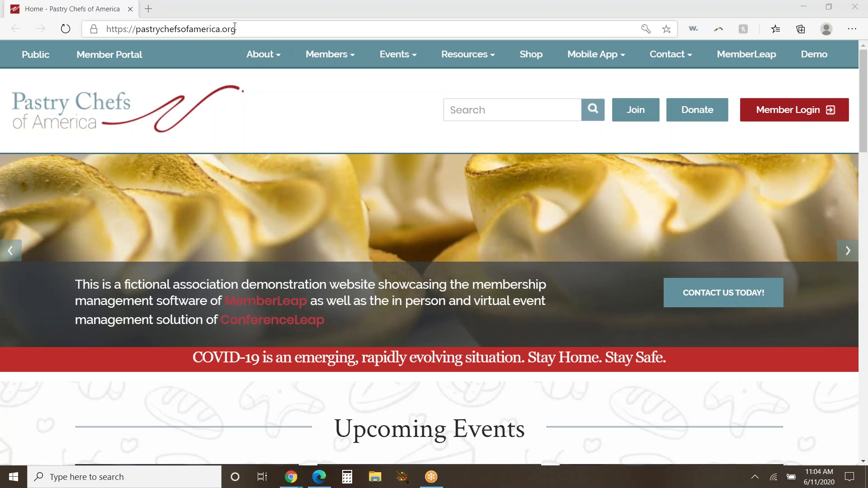This screenshot has width=868, height=488.
Task: Expand the Resources dropdown menu
Action: coord(468,54)
